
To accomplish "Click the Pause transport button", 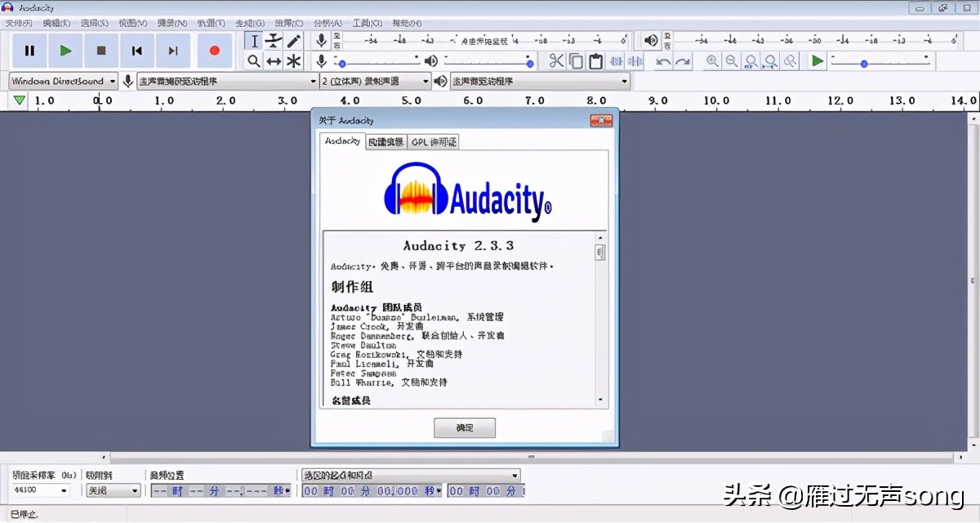I will click(x=29, y=51).
